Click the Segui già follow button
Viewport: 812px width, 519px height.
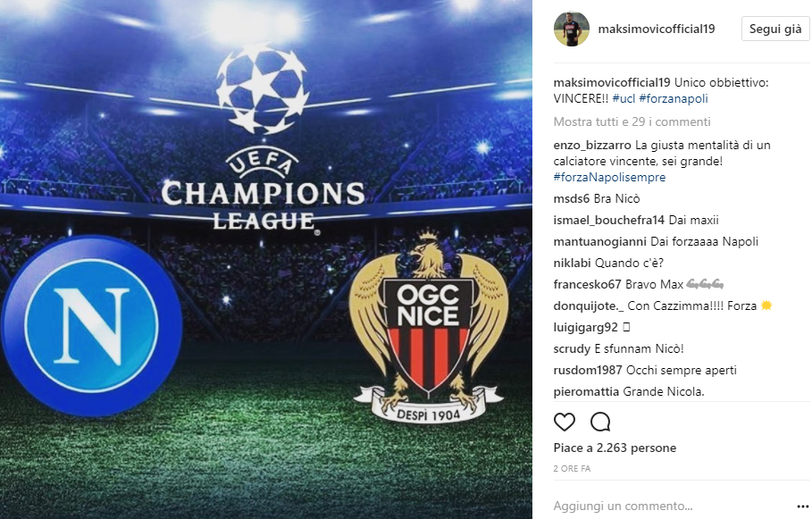click(x=775, y=29)
